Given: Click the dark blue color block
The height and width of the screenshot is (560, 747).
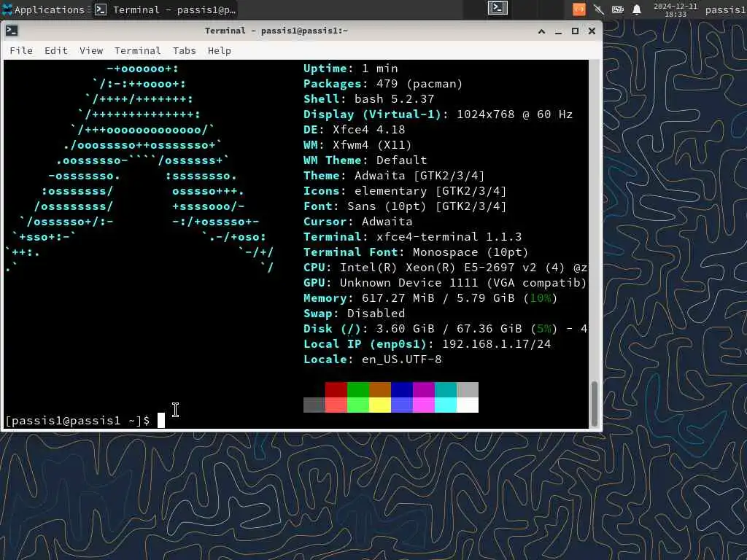Looking at the screenshot, I should pos(402,389).
